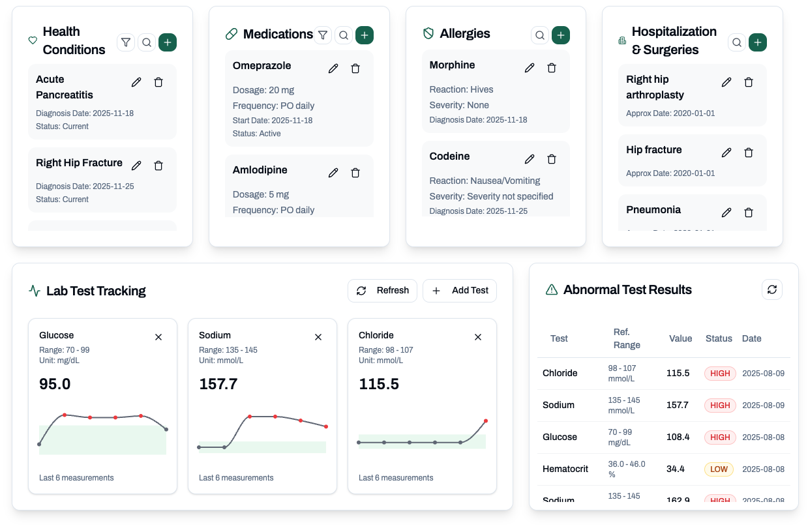Image resolution: width=808 pixels, height=532 pixels.
Task: Remove the Glucose lab test card
Action: pyautogui.click(x=158, y=337)
